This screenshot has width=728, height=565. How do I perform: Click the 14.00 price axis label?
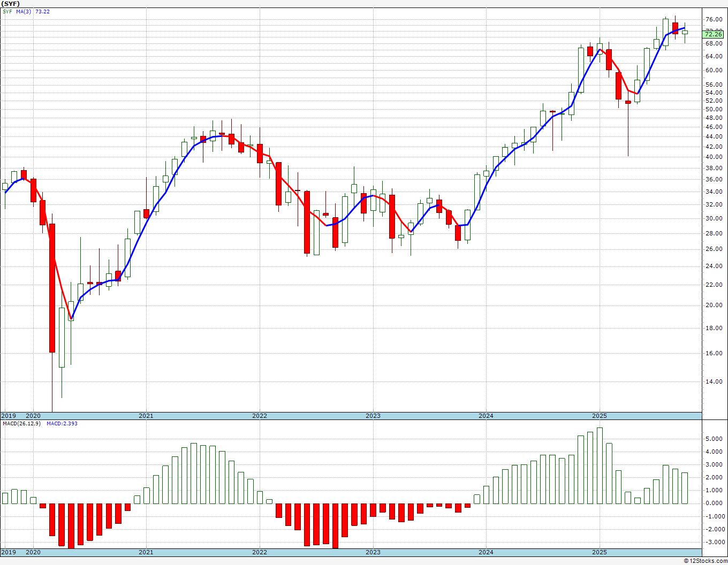coord(714,381)
